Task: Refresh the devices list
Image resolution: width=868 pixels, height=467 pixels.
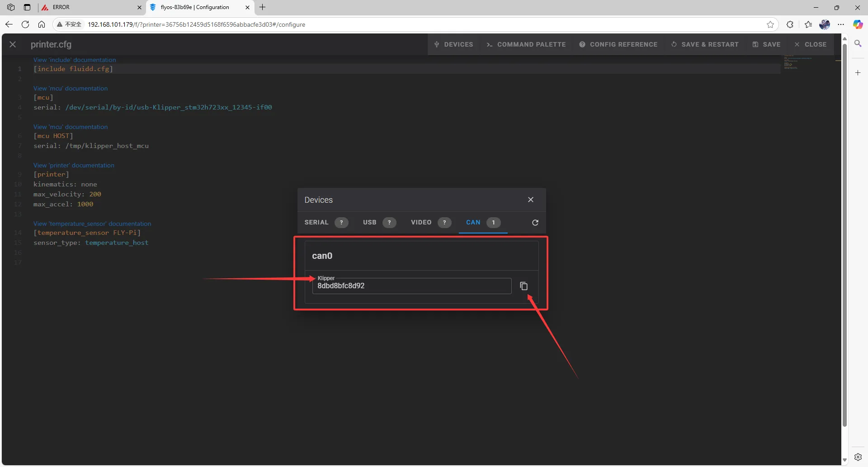Action: pyautogui.click(x=535, y=223)
